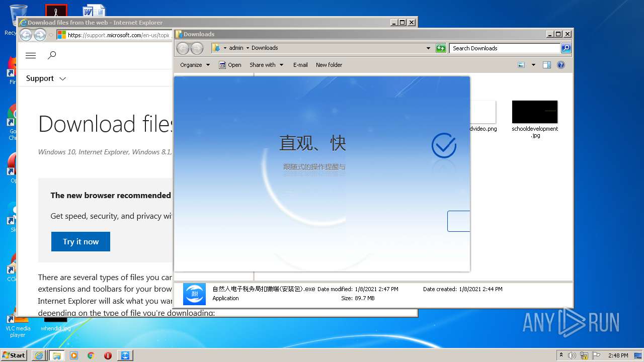Click the Search Downloads field
The image size is (644, 362).
505,48
